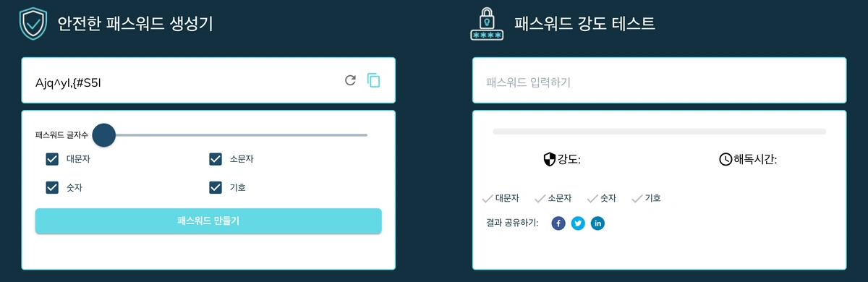The width and height of the screenshot is (868, 282).
Task: Disable the 숫자 checkbox
Action: (52, 187)
